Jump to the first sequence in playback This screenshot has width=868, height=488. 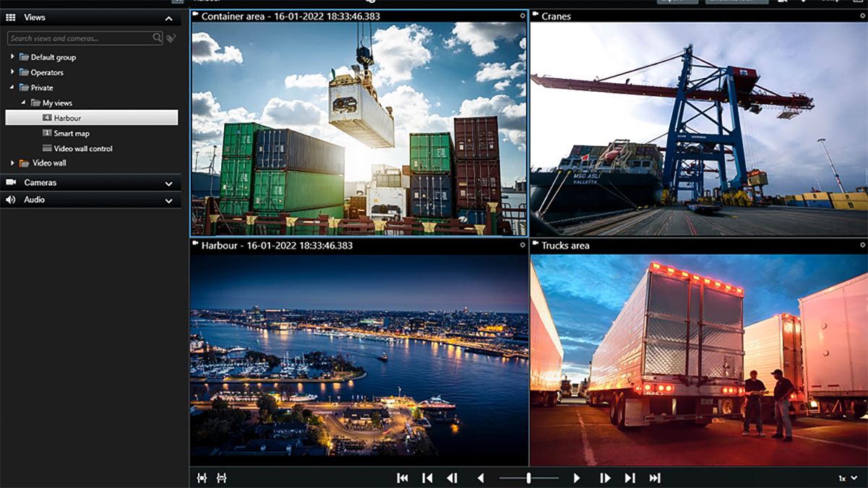pyautogui.click(x=403, y=478)
